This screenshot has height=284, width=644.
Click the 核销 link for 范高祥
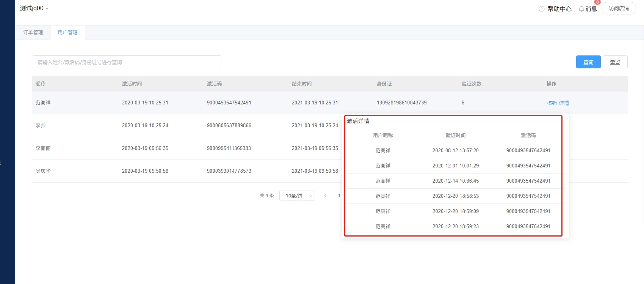[552, 103]
